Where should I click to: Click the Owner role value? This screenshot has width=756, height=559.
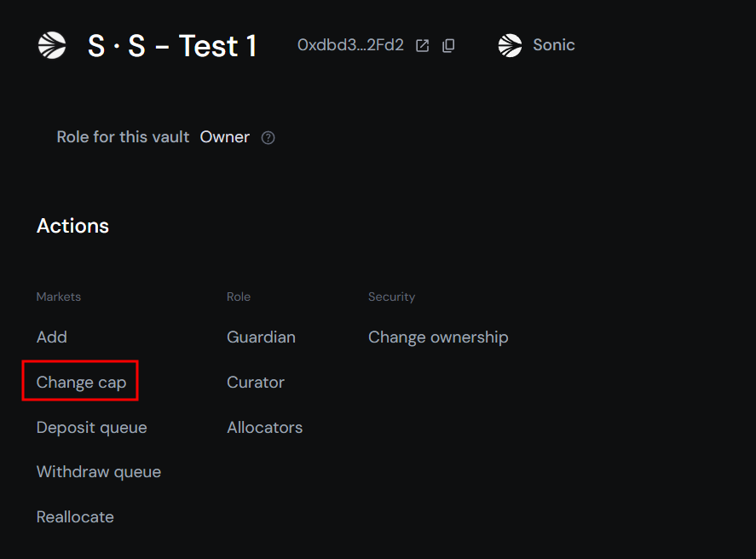225,137
